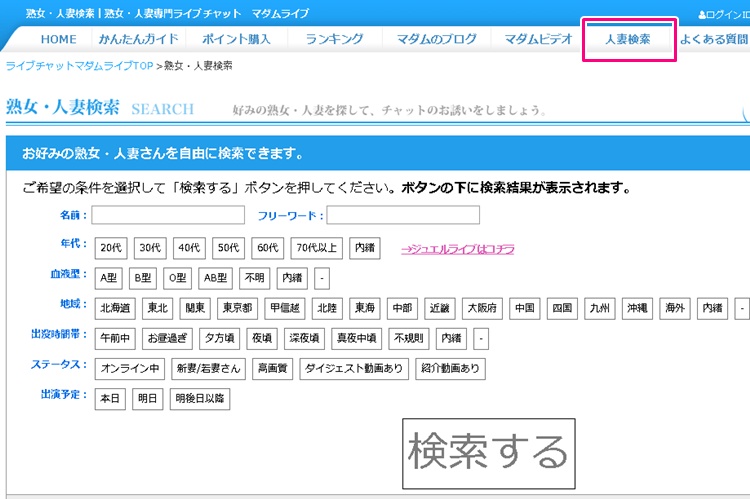
Task: Enable the 北陸 region filter
Action: click(328, 308)
